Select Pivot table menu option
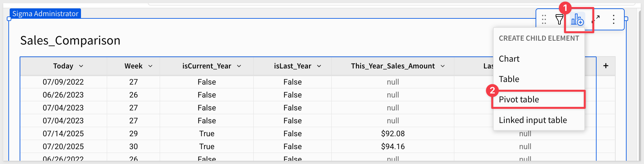The height and width of the screenshot is (164, 644). click(519, 99)
